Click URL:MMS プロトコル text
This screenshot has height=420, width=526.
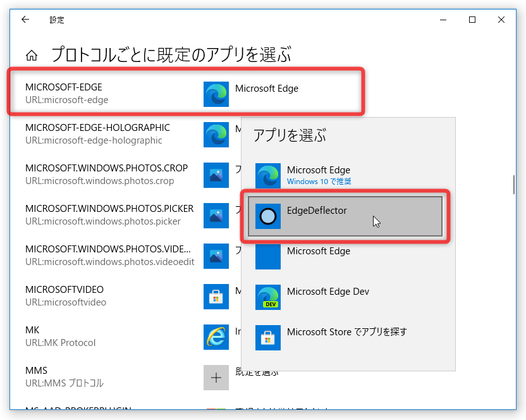tap(64, 383)
